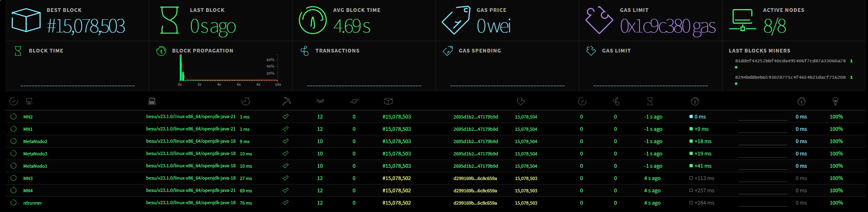Screen dimensions: 868x212
Task: Pin the rdrunner node row circle
Action: pos(14,203)
